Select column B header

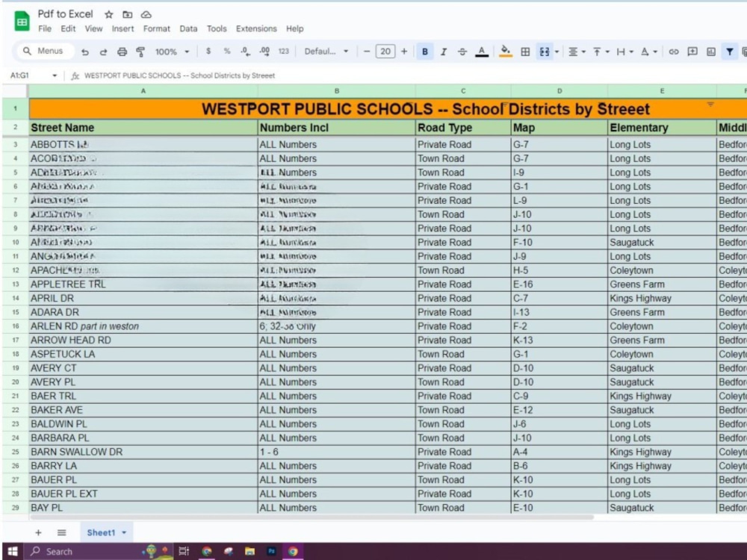pyautogui.click(x=336, y=91)
